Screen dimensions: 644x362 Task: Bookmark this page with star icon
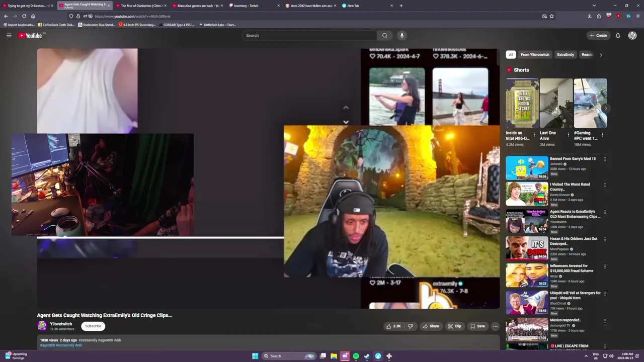551,16
